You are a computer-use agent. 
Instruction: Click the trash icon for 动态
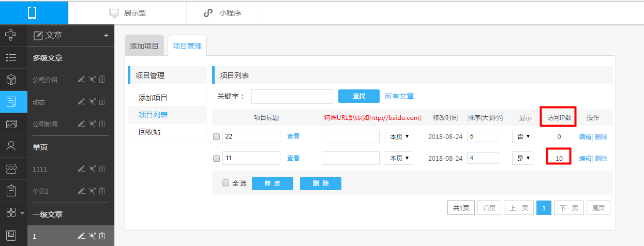[x=102, y=102]
